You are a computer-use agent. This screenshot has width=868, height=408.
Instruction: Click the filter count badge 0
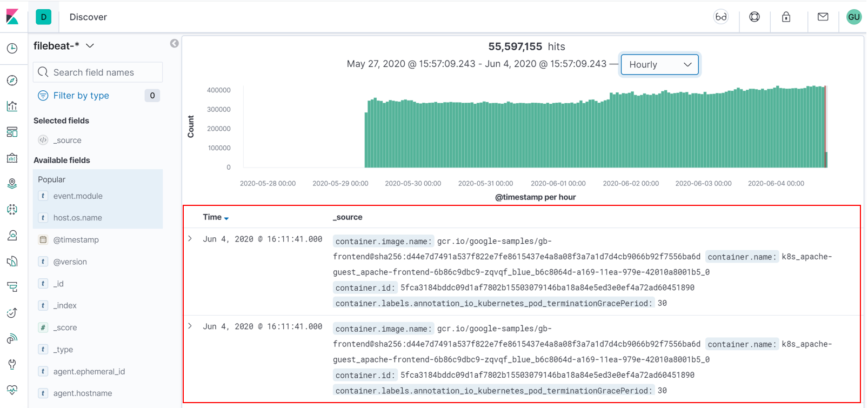pyautogui.click(x=152, y=96)
